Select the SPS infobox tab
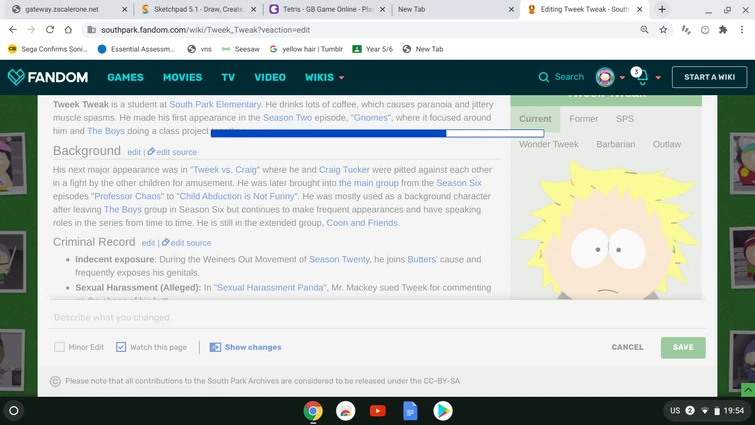The image size is (755, 425). pyautogui.click(x=625, y=118)
